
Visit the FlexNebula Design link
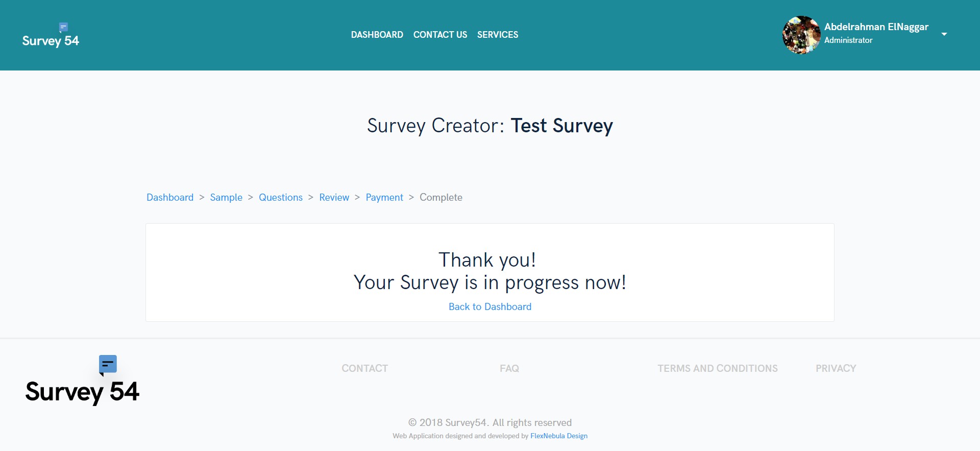[559, 436]
